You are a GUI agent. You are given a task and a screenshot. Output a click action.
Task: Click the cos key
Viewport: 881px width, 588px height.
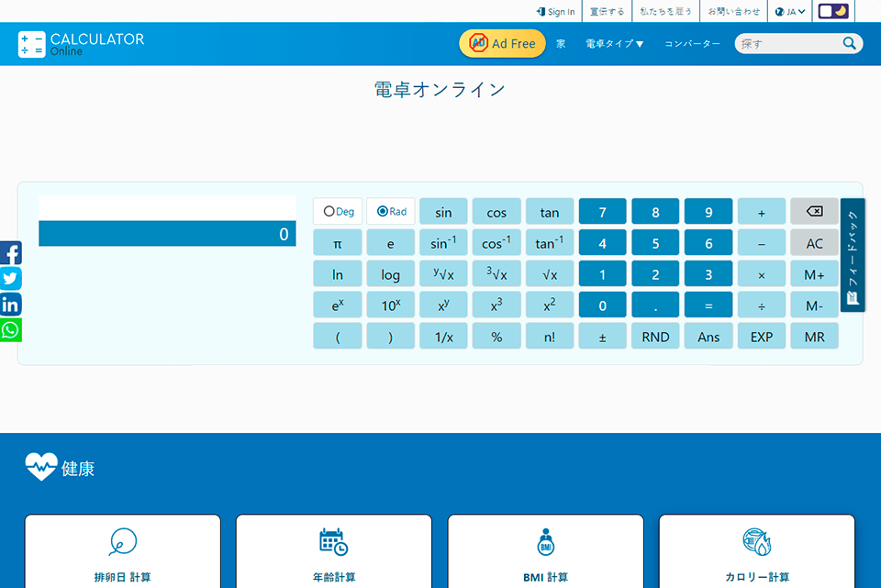[496, 212]
